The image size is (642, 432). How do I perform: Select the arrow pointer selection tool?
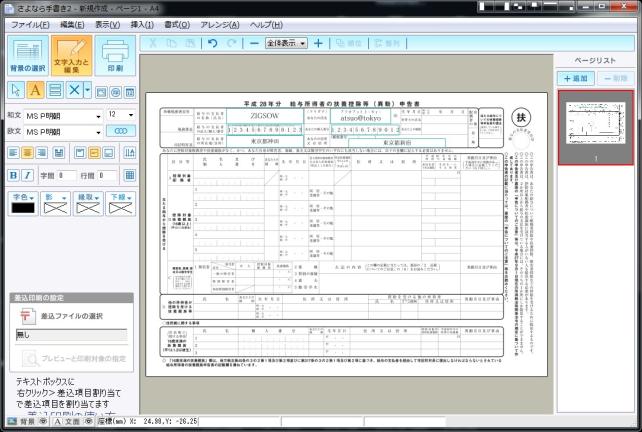click(x=16, y=90)
